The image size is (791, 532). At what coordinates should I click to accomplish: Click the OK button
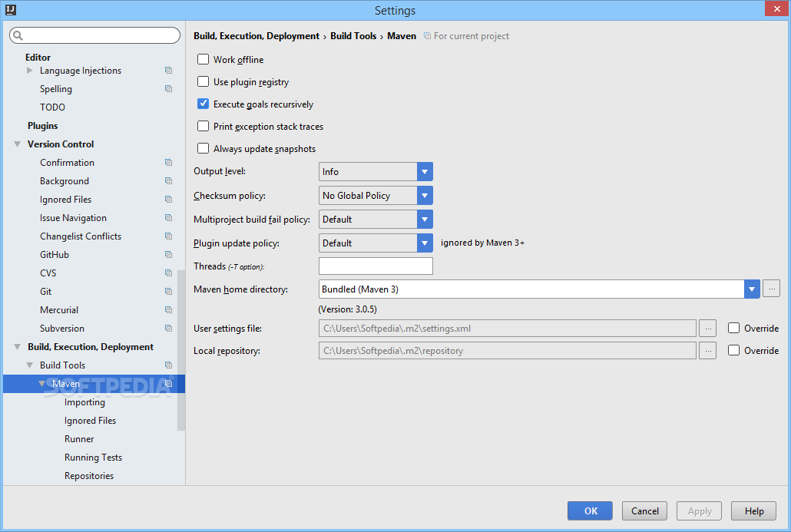[591, 511]
